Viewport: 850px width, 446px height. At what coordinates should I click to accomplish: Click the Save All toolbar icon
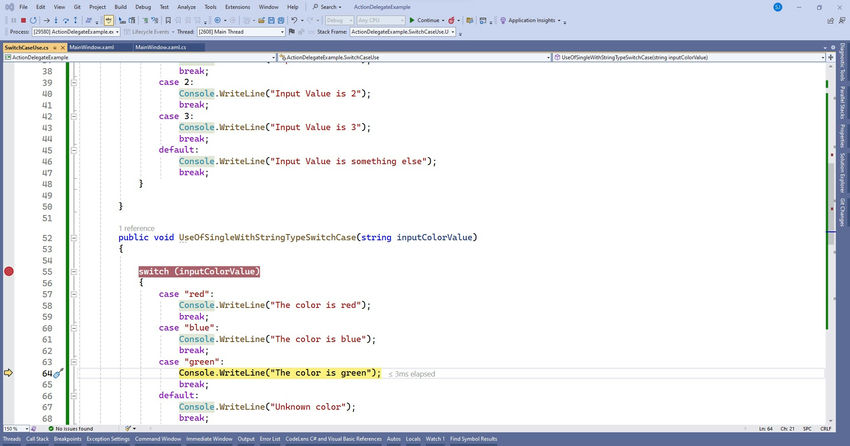(280, 20)
